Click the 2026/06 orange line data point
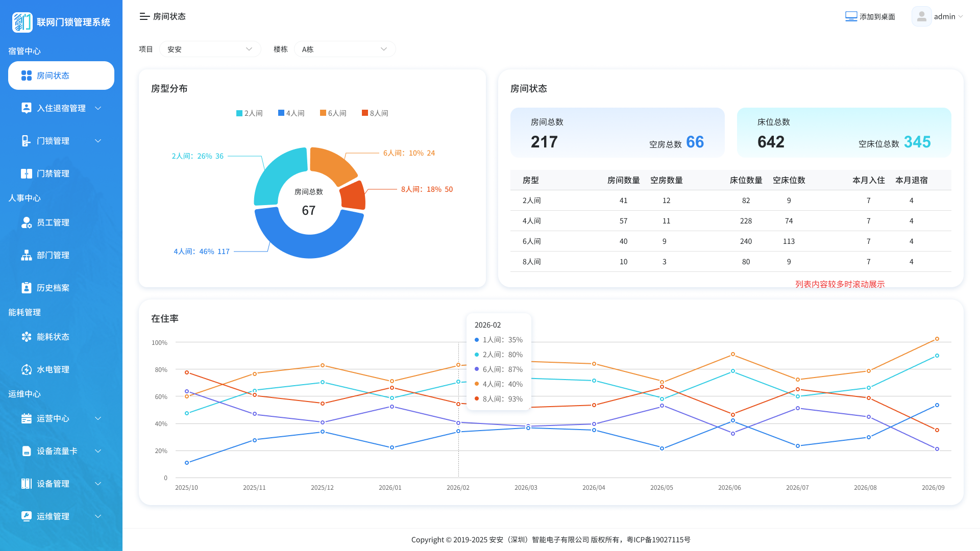 tap(733, 354)
